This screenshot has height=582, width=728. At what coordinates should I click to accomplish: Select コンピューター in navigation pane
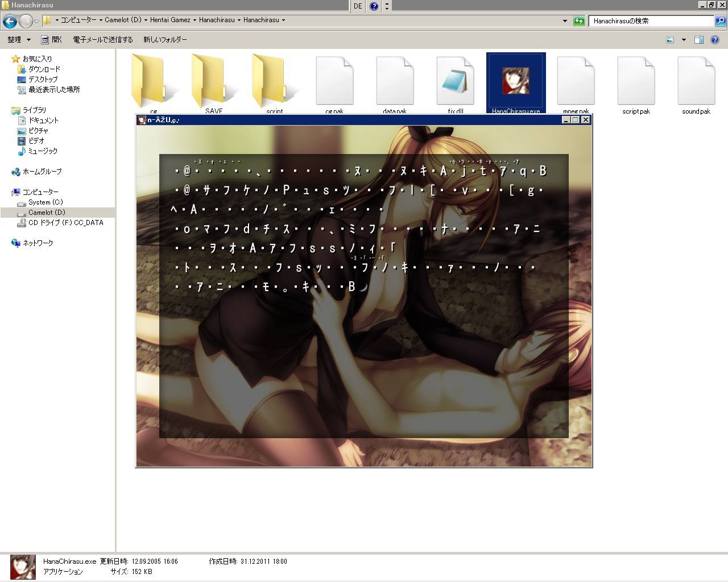pyautogui.click(x=40, y=192)
